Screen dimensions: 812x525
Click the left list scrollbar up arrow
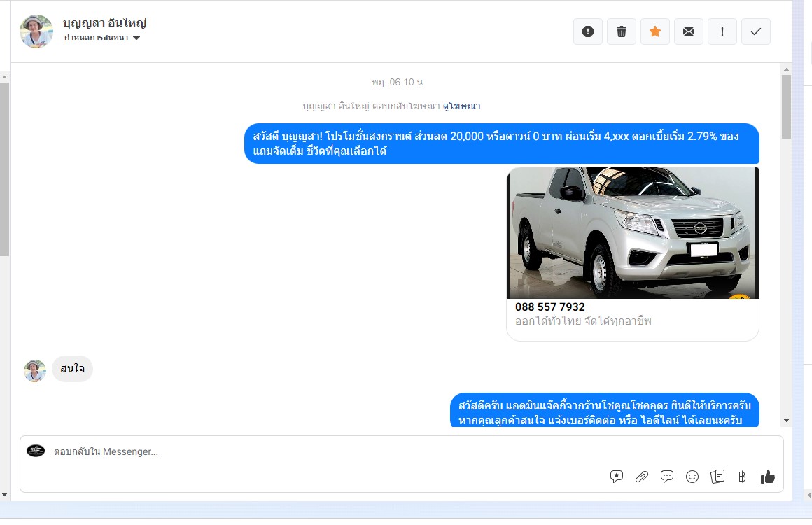coord(4,77)
